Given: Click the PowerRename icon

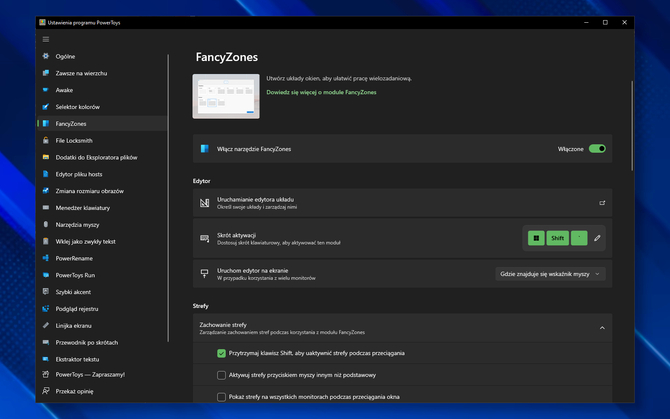Looking at the screenshot, I should [x=46, y=258].
